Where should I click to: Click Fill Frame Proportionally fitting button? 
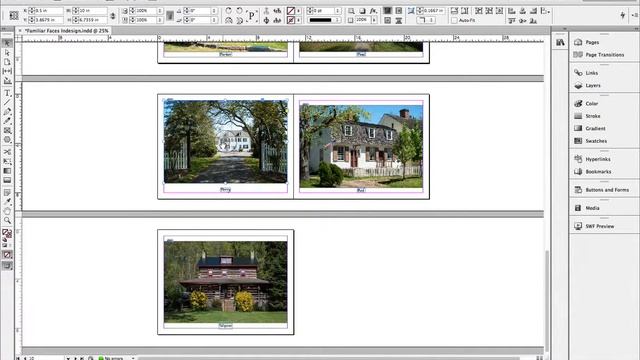pyautogui.click(x=454, y=11)
